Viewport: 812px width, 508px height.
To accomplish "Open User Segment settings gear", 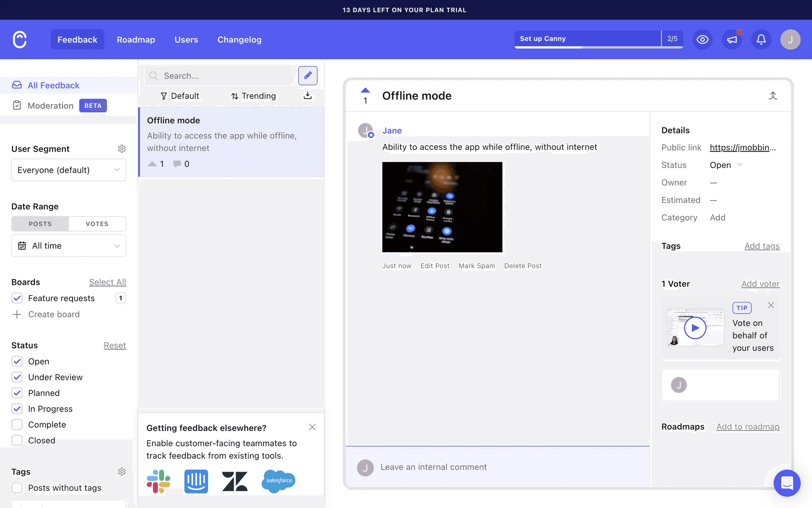I will (122, 149).
